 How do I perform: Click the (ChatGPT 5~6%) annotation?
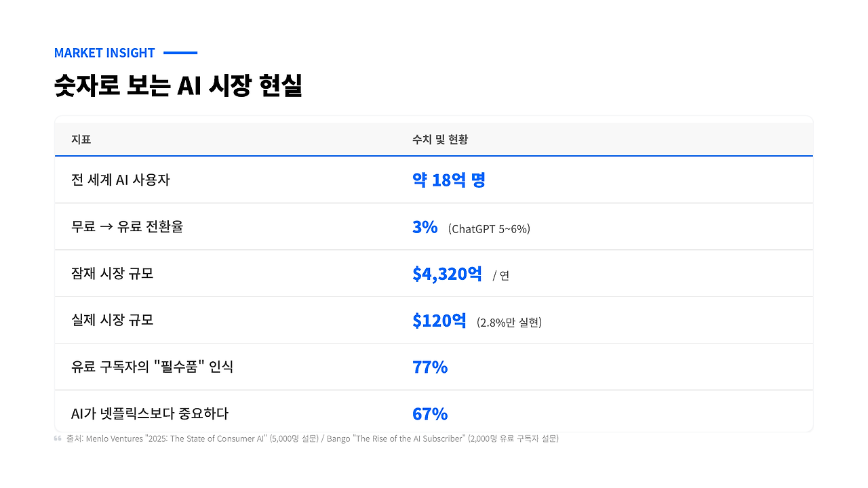[489, 229]
